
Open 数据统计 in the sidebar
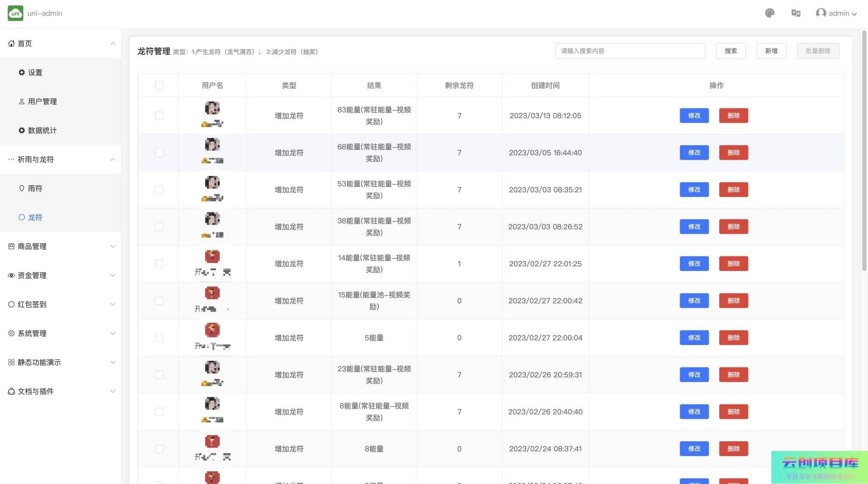pos(42,130)
